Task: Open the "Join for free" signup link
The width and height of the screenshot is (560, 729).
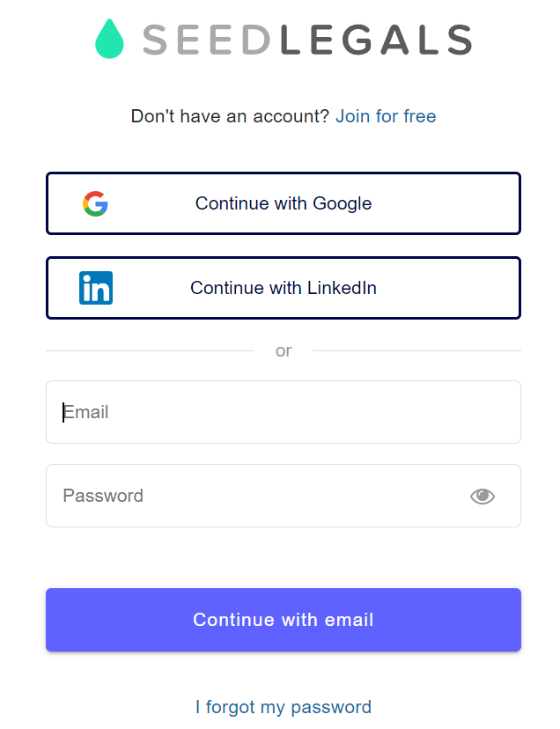Action: [386, 116]
